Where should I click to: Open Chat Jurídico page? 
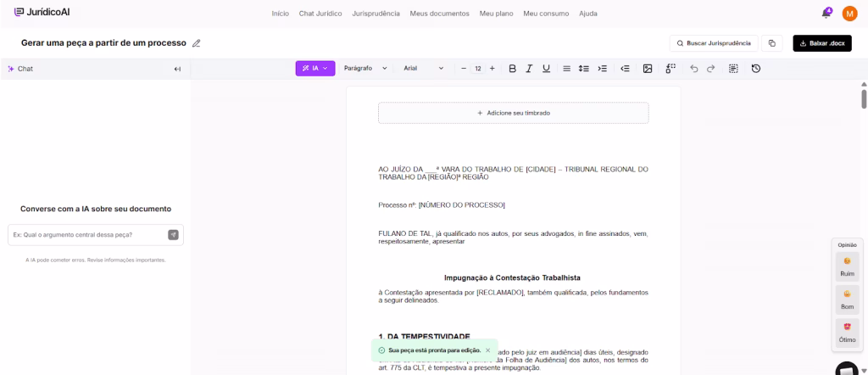coord(320,14)
